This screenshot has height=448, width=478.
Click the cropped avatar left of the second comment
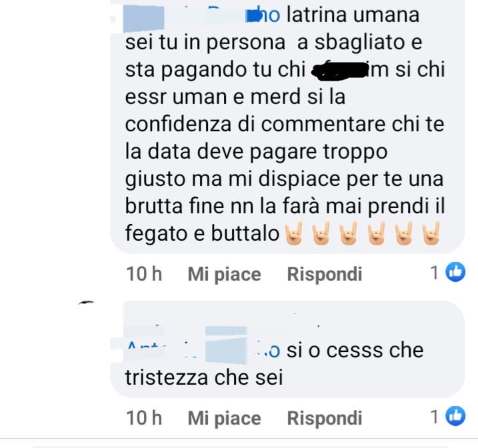(x=86, y=302)
